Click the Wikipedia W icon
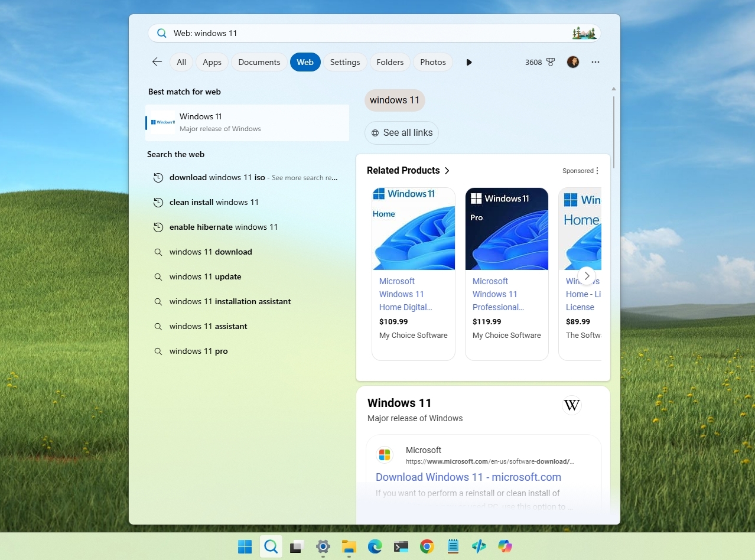 tap(571, 405)
